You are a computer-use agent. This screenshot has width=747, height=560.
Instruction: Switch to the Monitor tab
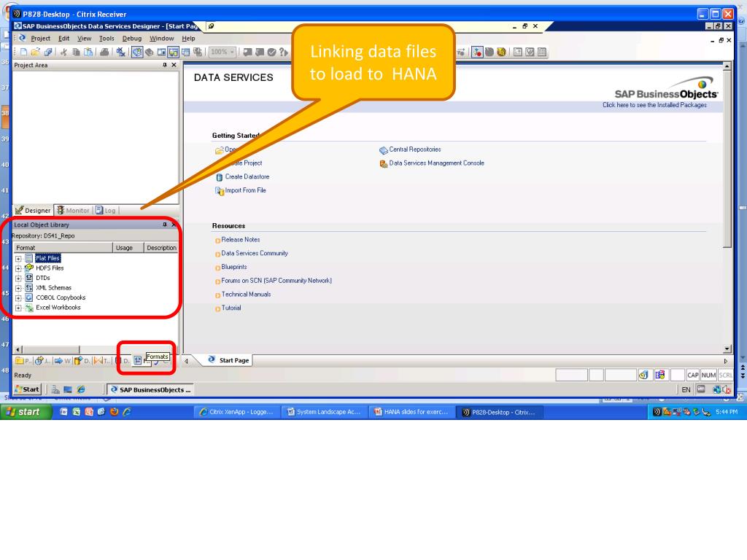(73, 210)
